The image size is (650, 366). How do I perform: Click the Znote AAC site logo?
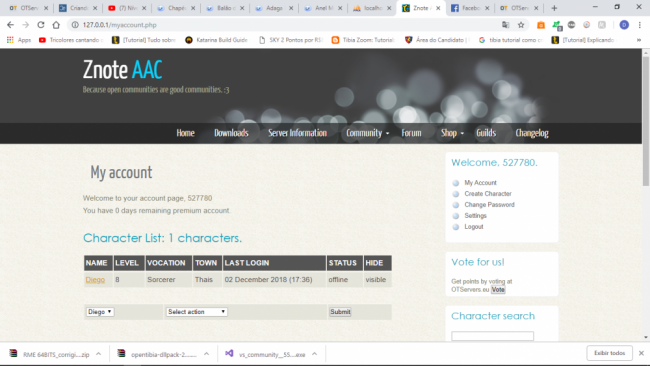122,69
